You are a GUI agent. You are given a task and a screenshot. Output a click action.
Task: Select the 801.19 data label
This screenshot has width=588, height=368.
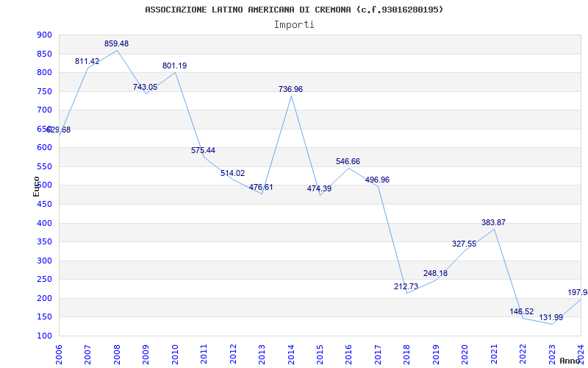coord(174,66)
